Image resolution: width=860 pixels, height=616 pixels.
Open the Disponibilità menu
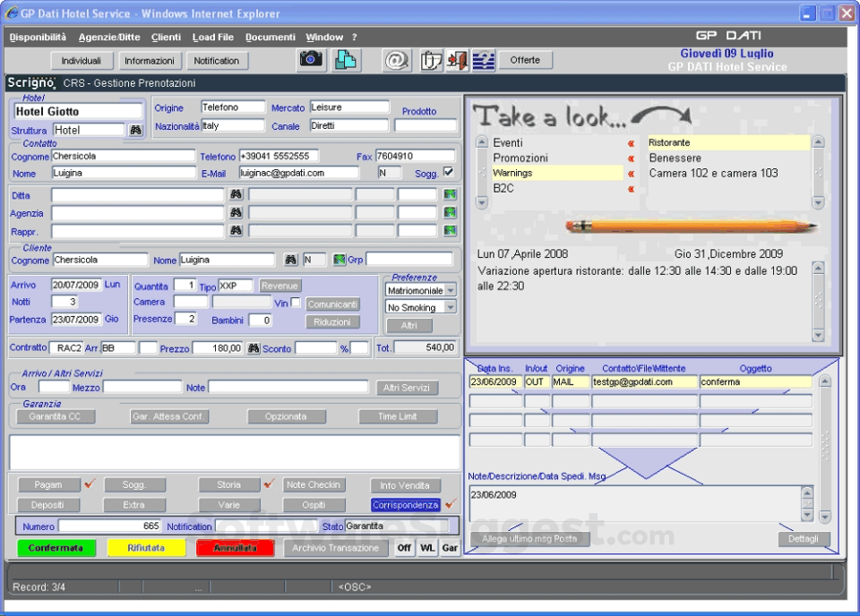[x=38, y=37]
